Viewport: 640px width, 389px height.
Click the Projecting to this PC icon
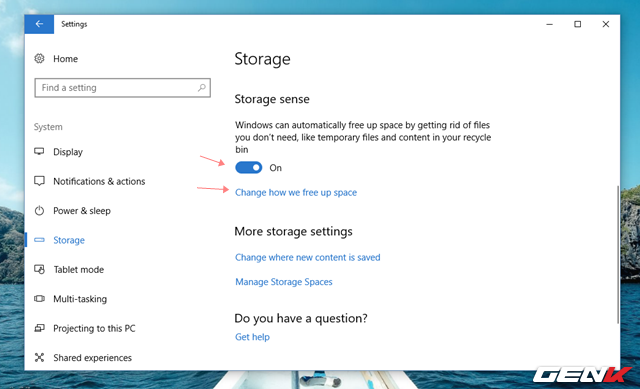pyautogui.click(x=39, y=328)
